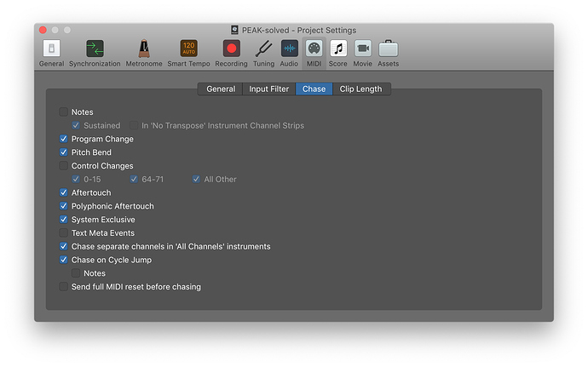The height and width of the screenshot is (367, 588).
Task: Select the General tab in MIDI settings
Action: [x=221, y=89]
